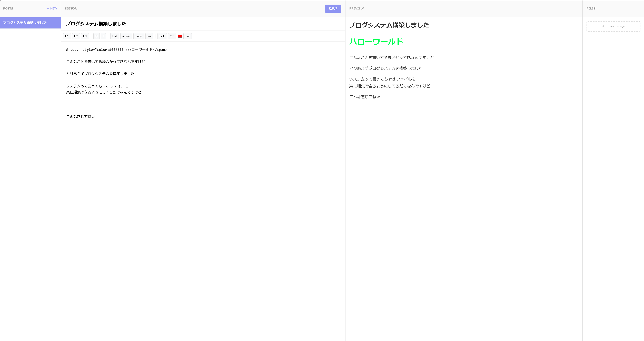Create a new post with + NEW
644x341 pixels.
coord(52,8)
